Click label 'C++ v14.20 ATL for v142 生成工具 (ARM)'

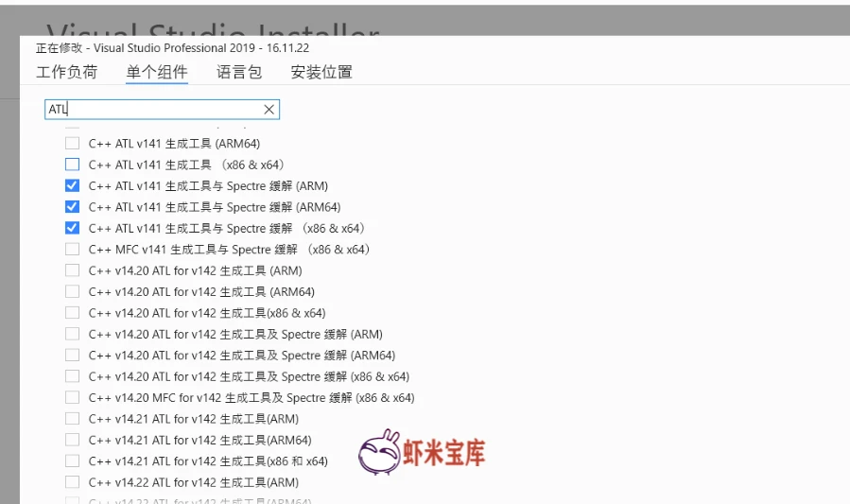(x=195, y=270)
